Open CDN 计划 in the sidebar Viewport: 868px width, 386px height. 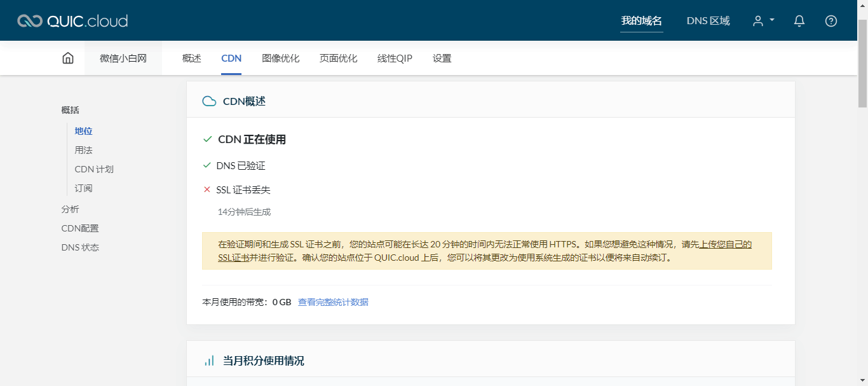point(93,169)
